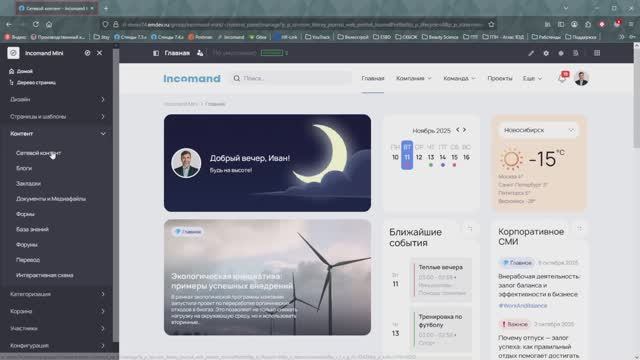
Task: Click the #WorkAndBalance hashtag
Action: [x=522, y=306]
